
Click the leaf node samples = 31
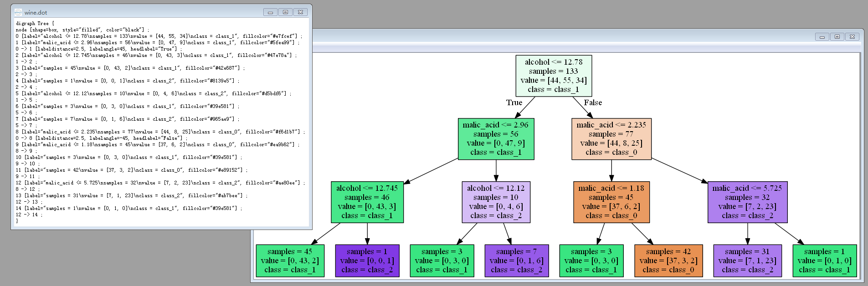pyautogui.click(x=747, y=260)
